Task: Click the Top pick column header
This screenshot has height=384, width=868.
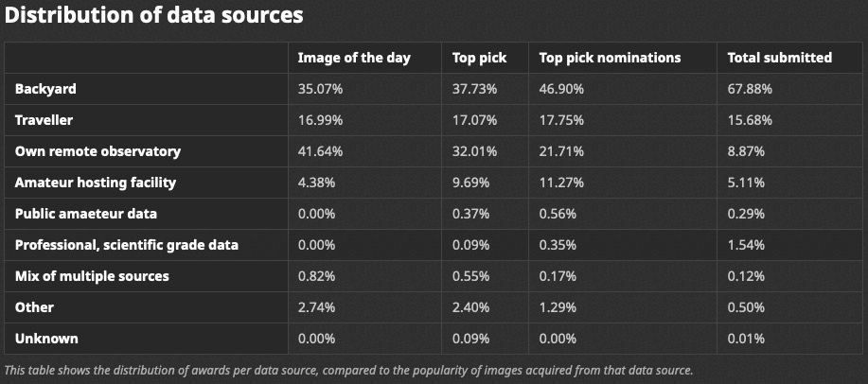Action: (479, 58)
